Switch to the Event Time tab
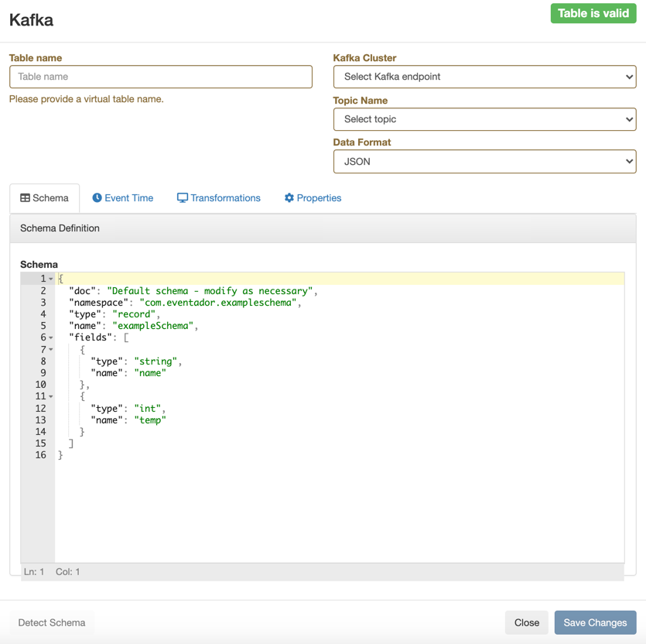Screen dimensions: 646x644 pos(123,198)
